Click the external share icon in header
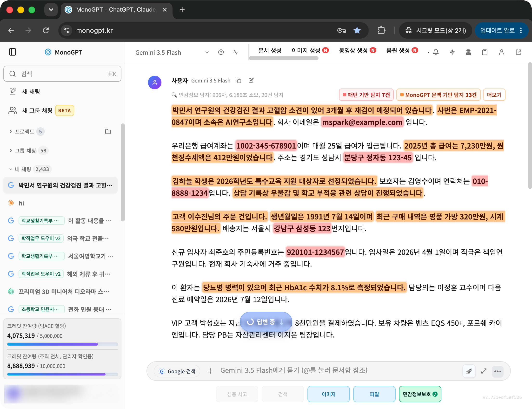The image size is (532, 409). 518,52
